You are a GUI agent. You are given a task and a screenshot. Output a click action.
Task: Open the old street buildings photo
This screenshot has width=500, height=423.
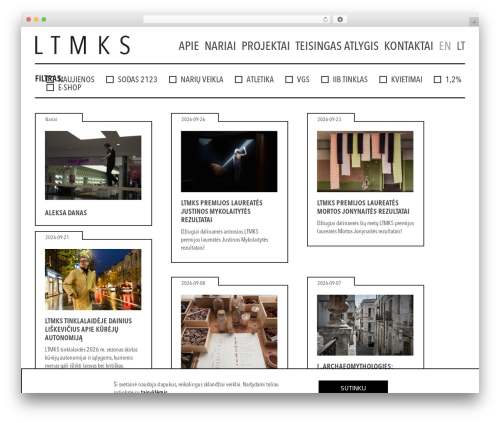click(x=365, y=325)
